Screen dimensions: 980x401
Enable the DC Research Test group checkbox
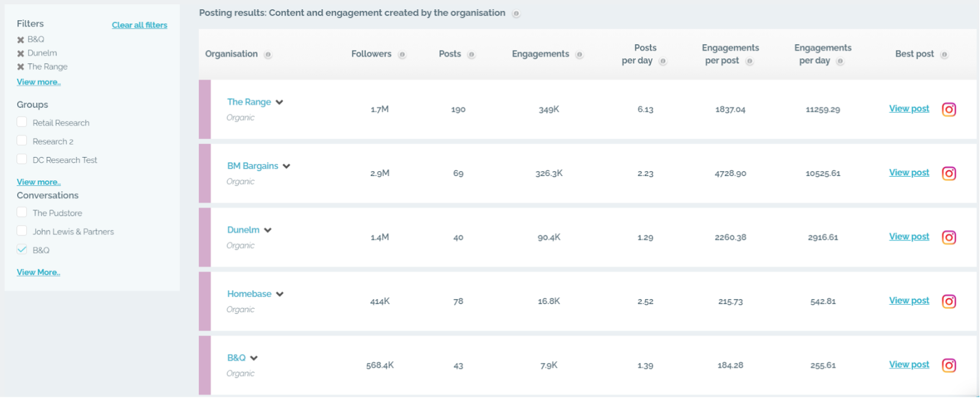pos(22,159)
